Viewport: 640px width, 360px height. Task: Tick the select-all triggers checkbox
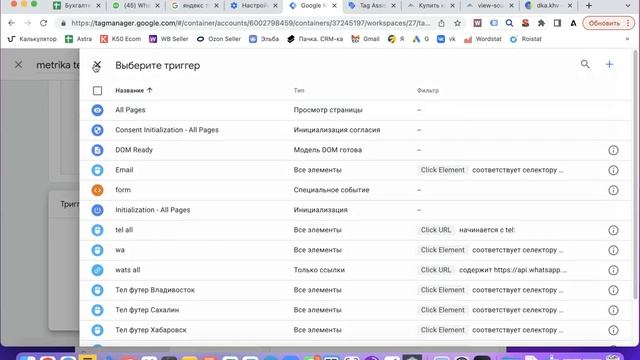pos(97,90)
